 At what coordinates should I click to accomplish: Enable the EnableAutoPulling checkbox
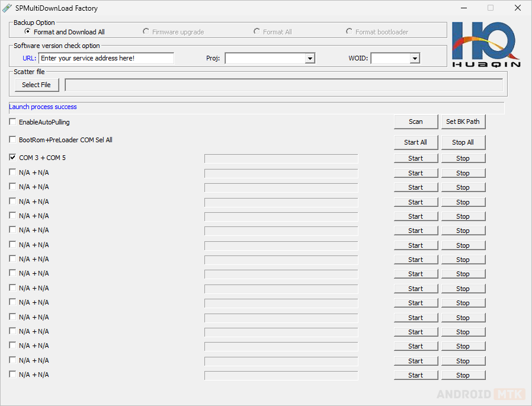tap(13, 122)
